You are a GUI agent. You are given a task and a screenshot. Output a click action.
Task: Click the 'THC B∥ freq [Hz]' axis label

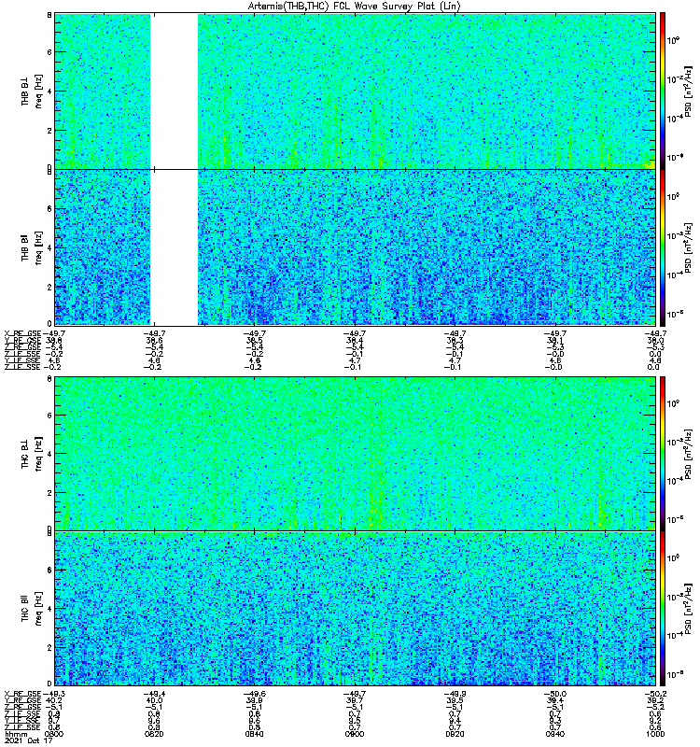tap(32, 609)
